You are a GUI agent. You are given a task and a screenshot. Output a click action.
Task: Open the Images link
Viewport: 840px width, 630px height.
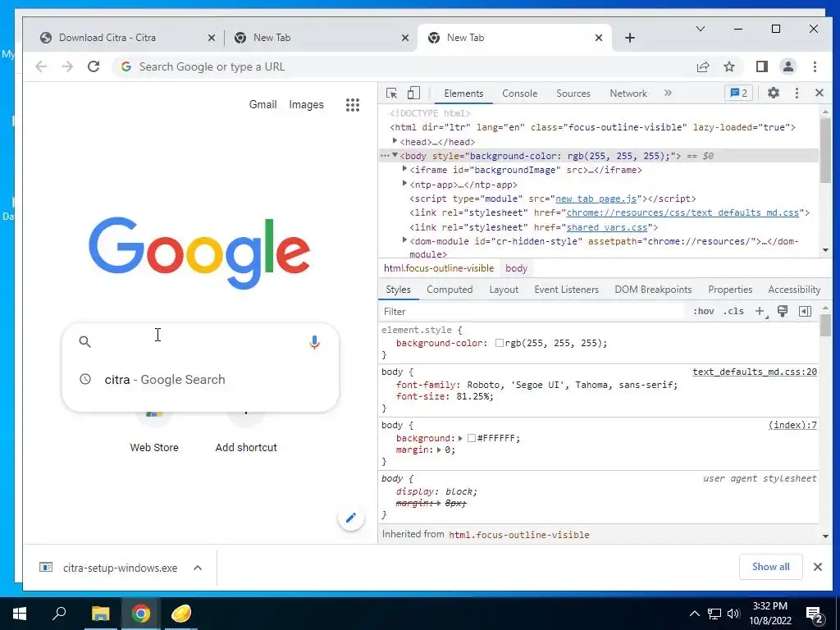pyautogui.click(x=306, y=104)
